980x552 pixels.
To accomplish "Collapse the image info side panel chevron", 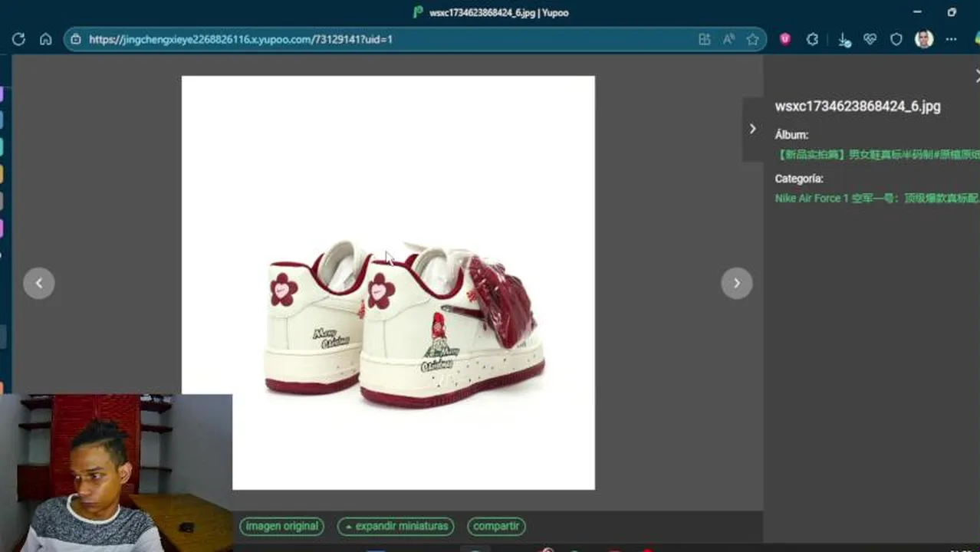I will [753, 129].
